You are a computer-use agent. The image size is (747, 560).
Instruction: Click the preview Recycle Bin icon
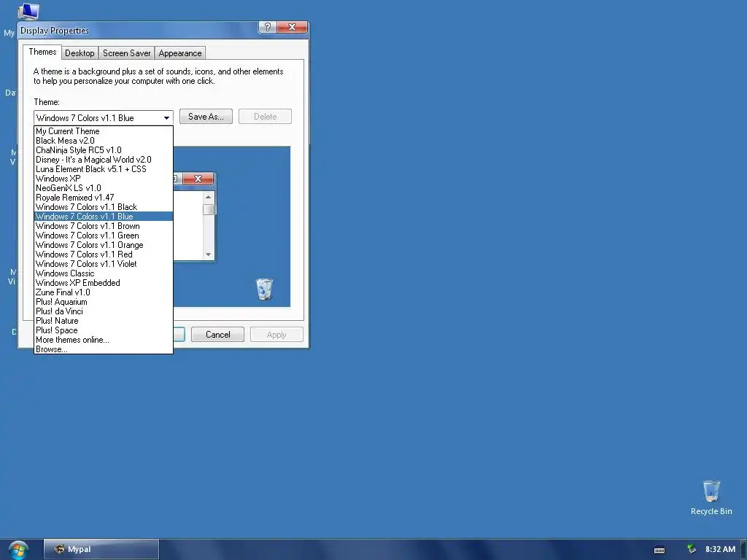pos(264,289)
